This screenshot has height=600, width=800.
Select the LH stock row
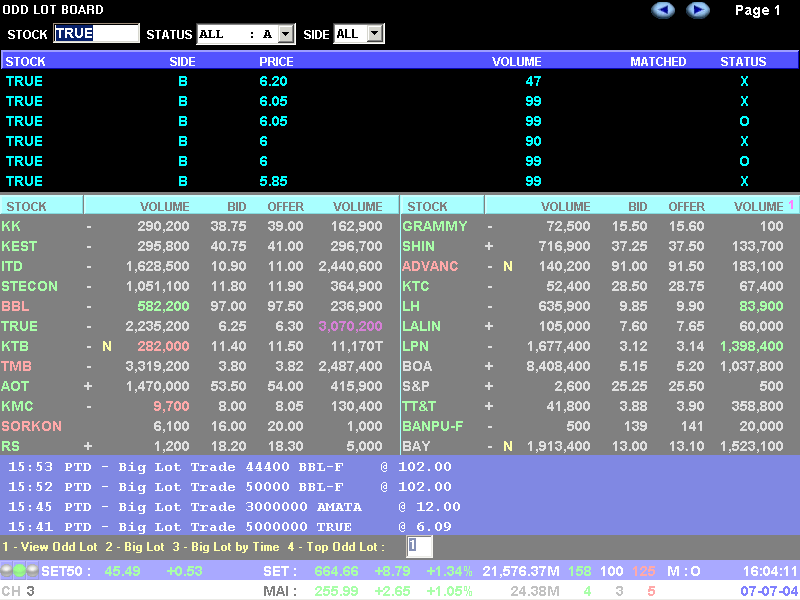coord(601,306)
